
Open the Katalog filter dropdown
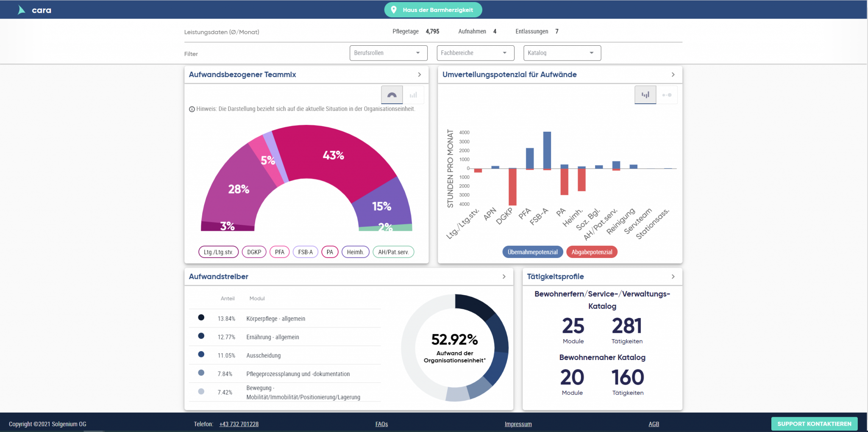point(562,53)
